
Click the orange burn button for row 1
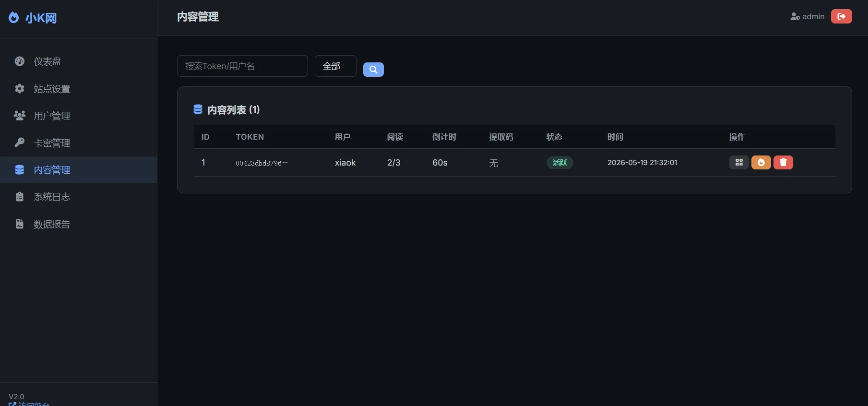coord(761,162)
